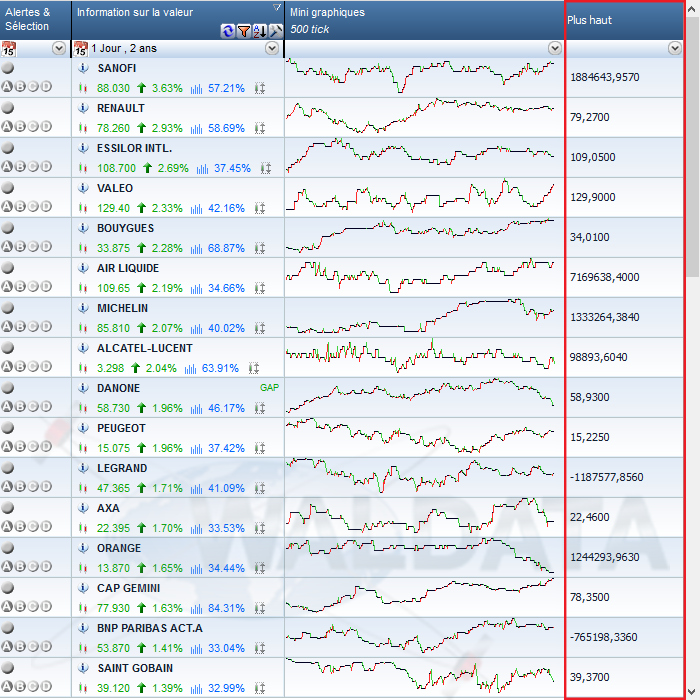
Task: Click the vertical scrollbar thumb
Action: coord(693,147)
